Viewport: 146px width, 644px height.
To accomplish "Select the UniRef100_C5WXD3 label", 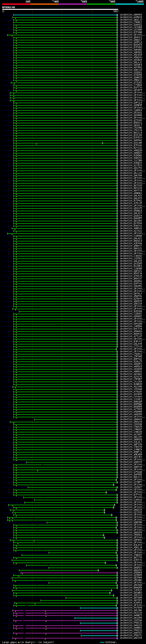I will click(131, 555).
